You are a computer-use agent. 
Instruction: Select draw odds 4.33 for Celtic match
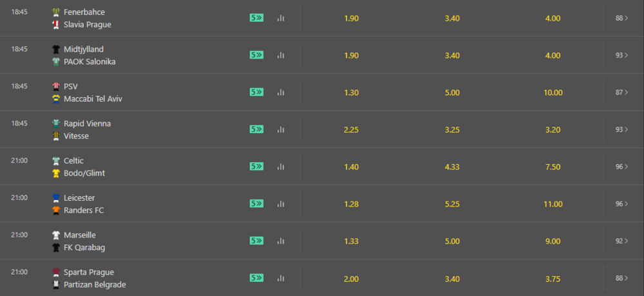pyautogui.click(x=452, y=167)
